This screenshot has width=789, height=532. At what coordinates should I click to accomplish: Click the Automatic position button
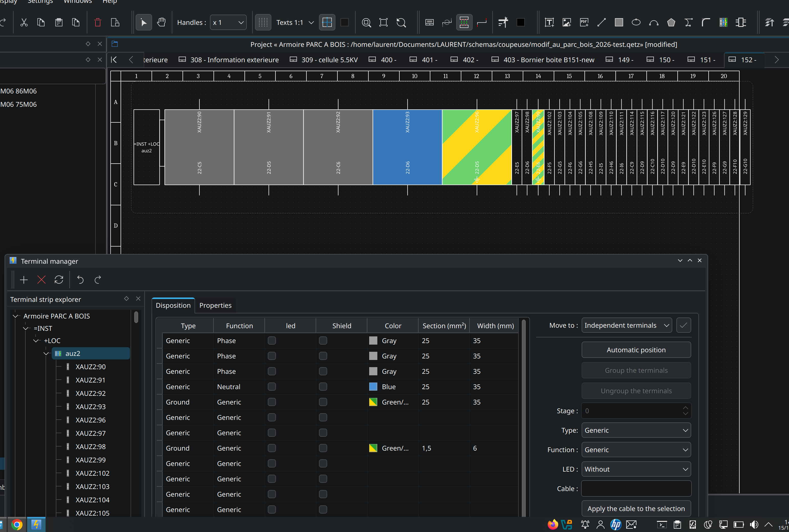point(636,350)
